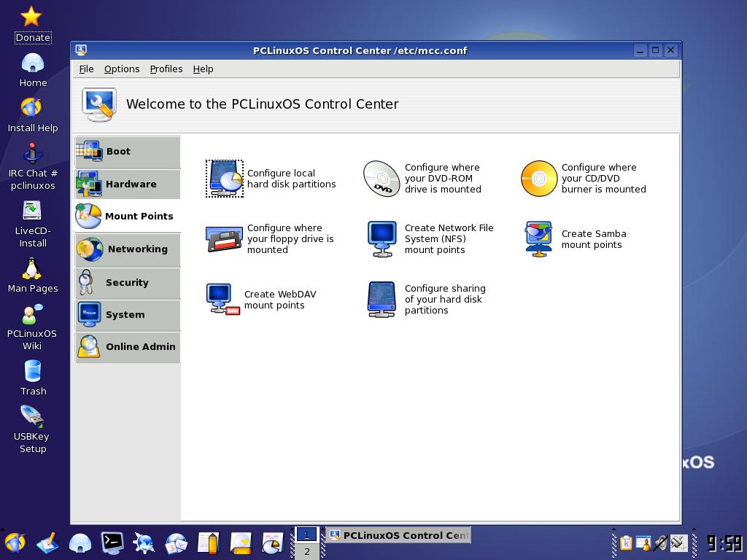Screen dimensions: 747x560
Task: Open the Profiles menu
Action: 166,69
